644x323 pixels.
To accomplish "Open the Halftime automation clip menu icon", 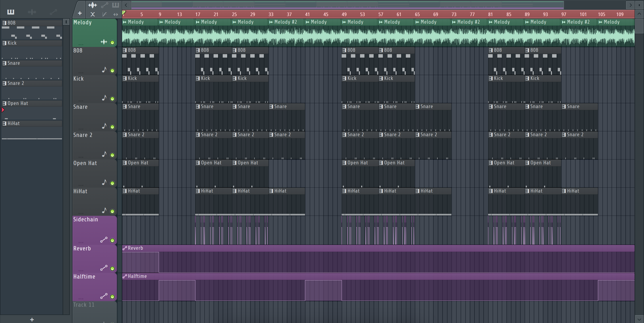I will point(125,276).
